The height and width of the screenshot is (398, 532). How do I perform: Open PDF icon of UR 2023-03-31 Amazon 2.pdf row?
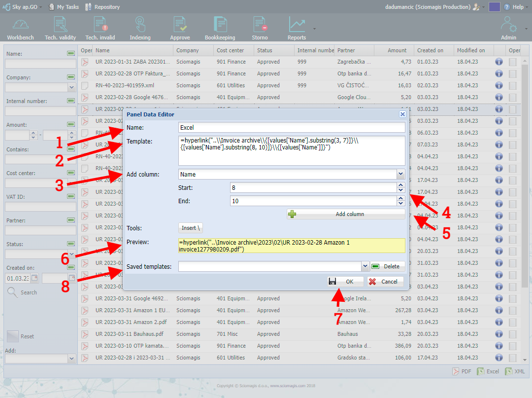pos(85,322)
